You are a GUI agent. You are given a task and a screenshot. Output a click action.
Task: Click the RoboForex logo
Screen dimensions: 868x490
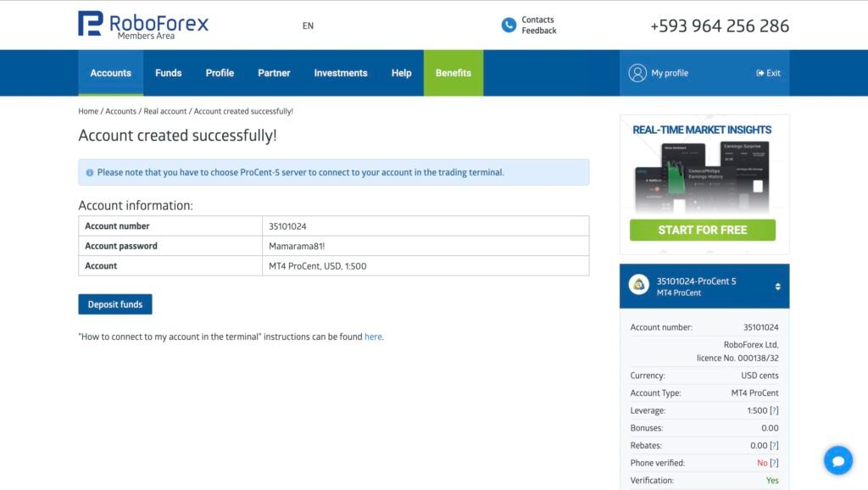coord(142,25)
